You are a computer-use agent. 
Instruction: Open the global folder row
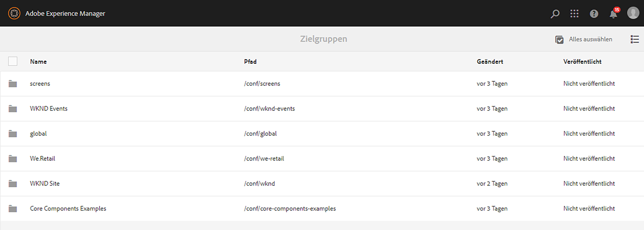pos(322,134)
